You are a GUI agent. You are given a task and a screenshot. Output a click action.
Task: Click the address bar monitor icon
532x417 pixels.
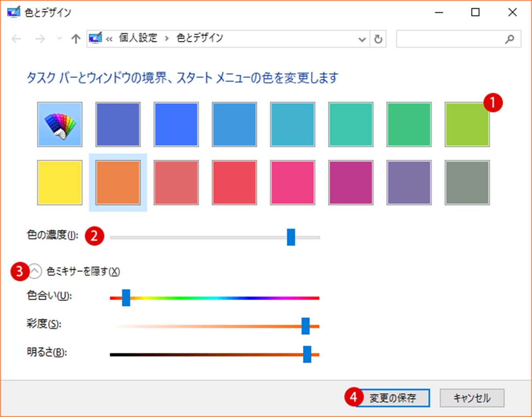[x=95, y=39]
